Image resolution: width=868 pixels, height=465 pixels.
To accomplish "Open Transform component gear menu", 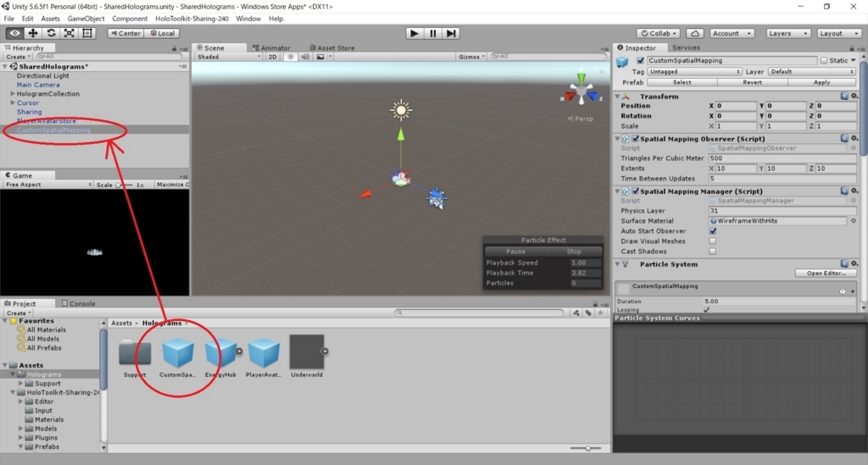I will coord(854,97).
